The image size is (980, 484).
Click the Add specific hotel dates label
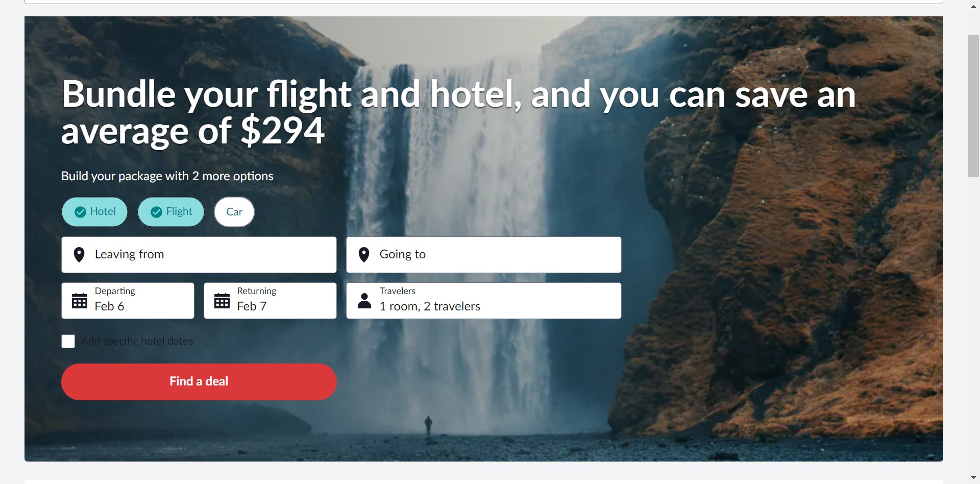(137, 341)
